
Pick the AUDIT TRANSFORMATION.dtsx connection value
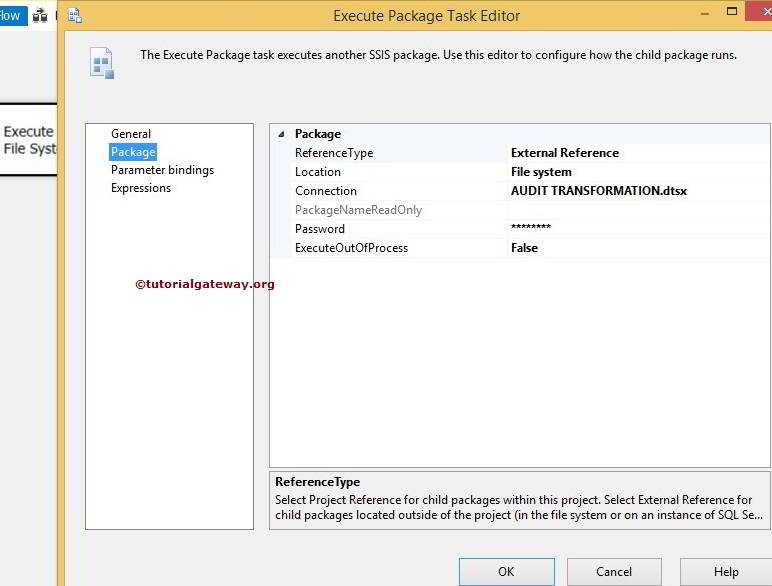tap(639, 191)
